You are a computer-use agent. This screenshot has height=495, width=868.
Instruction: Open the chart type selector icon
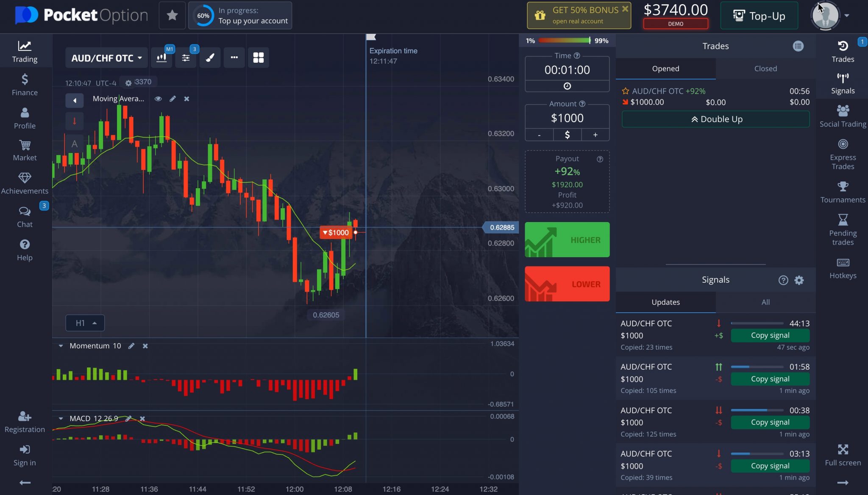[x=161, y=57]
